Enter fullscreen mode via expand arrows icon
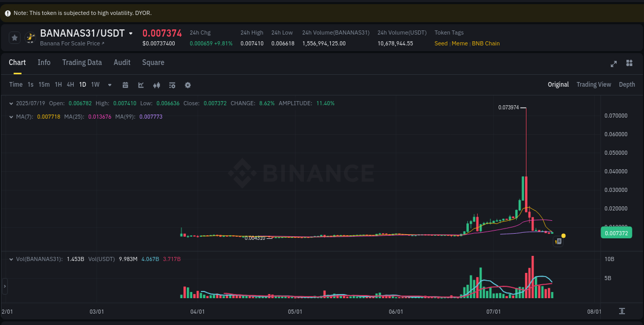Viewport: 644px width, 325px height. pos(613,63)
